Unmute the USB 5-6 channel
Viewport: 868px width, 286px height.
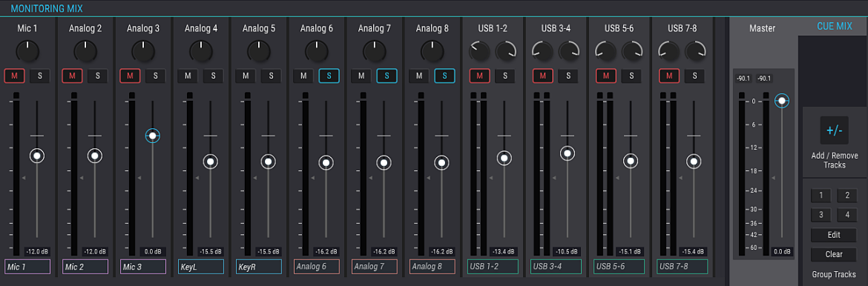tap(605, 76)
